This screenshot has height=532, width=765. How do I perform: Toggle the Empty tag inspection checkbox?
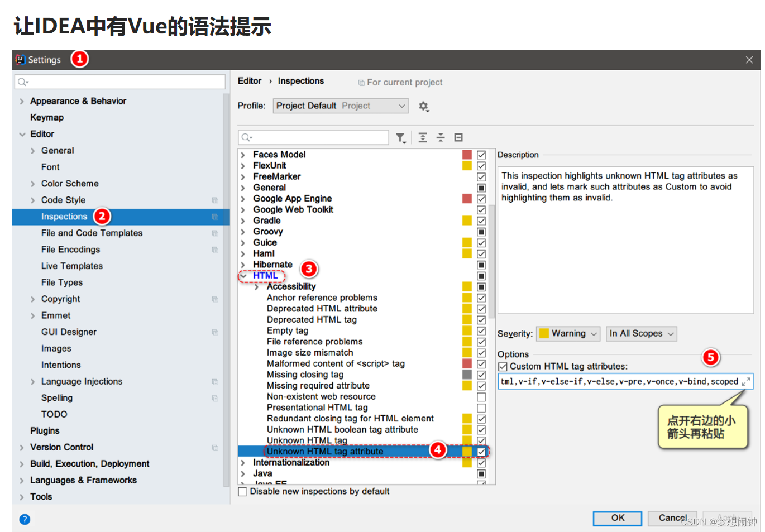pyautogui.click(x=481, y=331)
